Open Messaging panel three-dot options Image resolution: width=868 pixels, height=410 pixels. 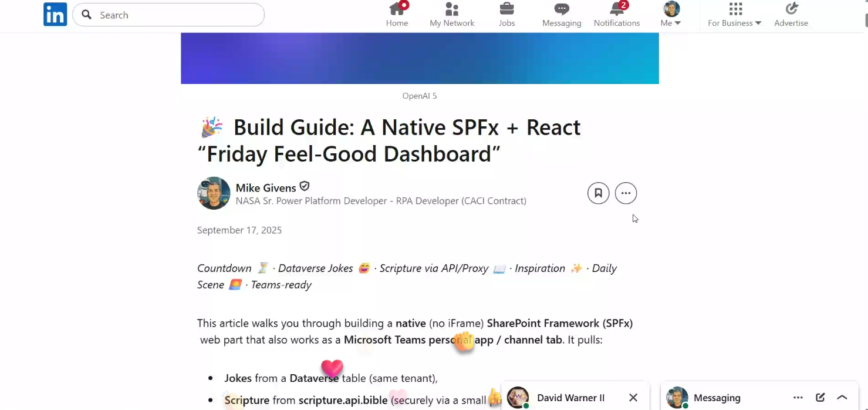[798, 398]
